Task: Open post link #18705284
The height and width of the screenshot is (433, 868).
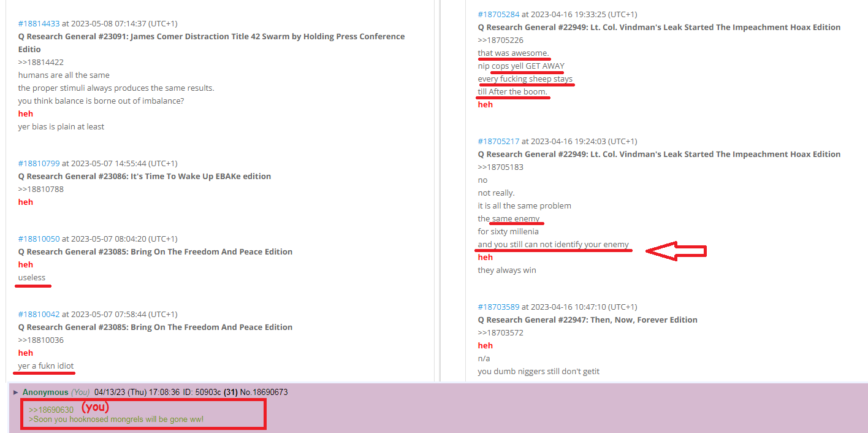Action: 499,15
